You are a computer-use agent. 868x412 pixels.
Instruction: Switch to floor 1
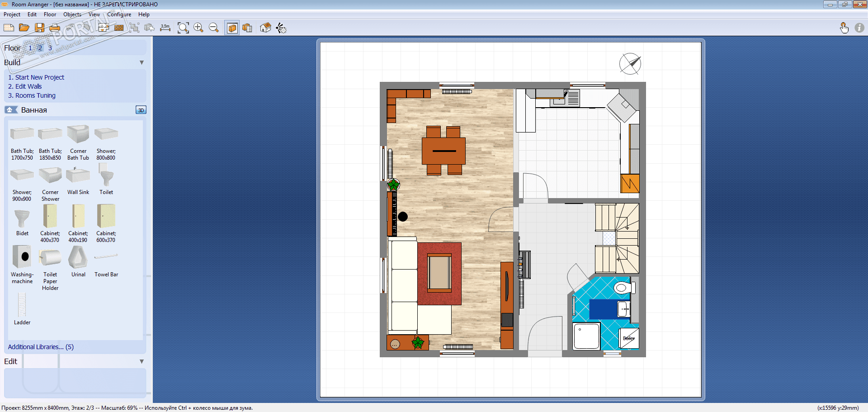(30, 48)
